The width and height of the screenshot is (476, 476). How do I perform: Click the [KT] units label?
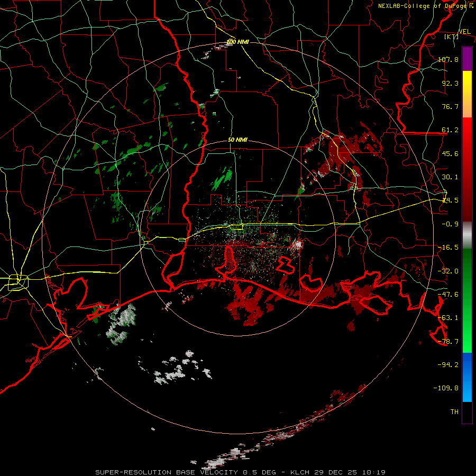(452, 36)
